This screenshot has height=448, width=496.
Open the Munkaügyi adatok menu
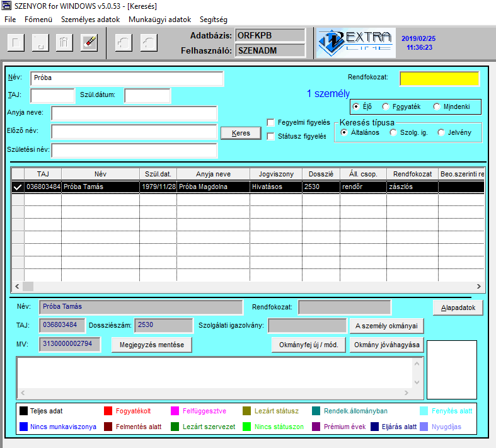tap(159, 20)
